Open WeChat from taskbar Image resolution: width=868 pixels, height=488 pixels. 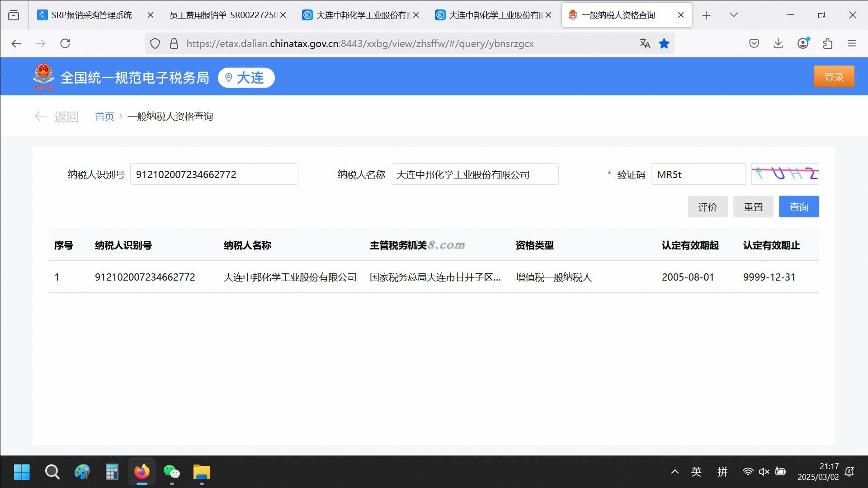[171, 472]
